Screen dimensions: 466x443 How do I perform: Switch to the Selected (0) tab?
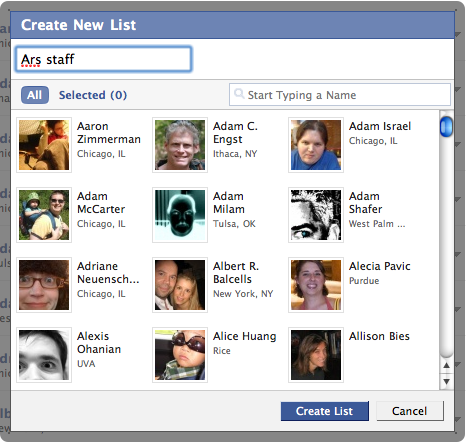tap(93, 95)
